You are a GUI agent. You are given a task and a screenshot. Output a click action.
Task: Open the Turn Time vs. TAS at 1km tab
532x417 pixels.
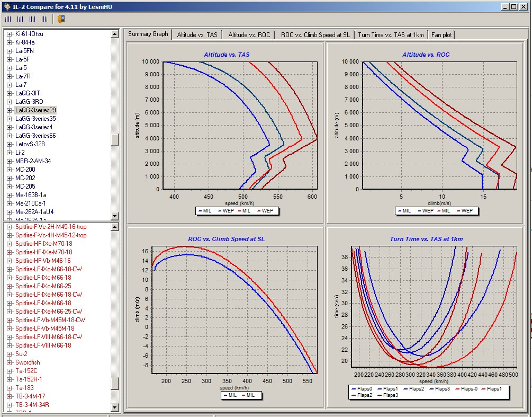[x=391, y=35]
